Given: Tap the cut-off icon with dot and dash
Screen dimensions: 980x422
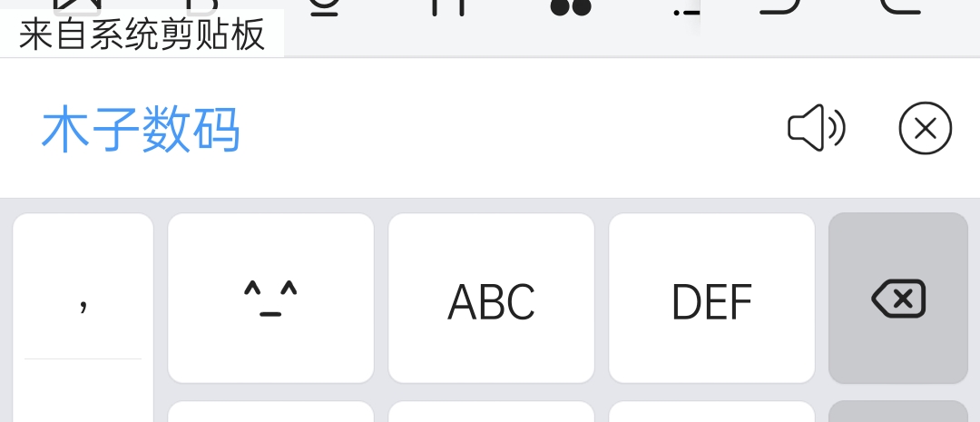Looking at the screenshot, I should pyautogui.click(x=686, y=11).
